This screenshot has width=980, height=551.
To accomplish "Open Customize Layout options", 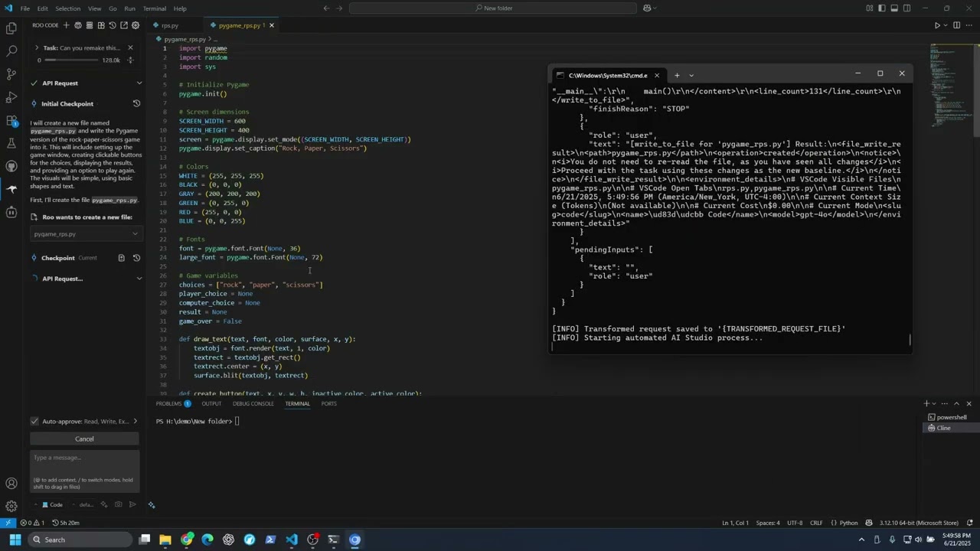I will (x=870, y=8).
